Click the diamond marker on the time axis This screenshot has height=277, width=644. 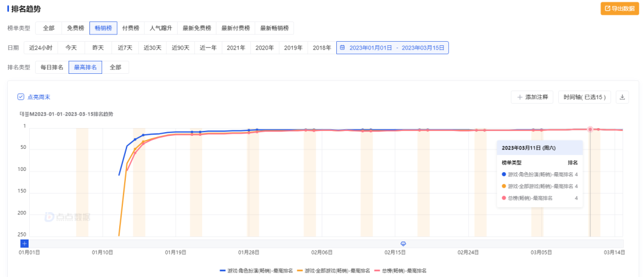(x=403, y=244)
